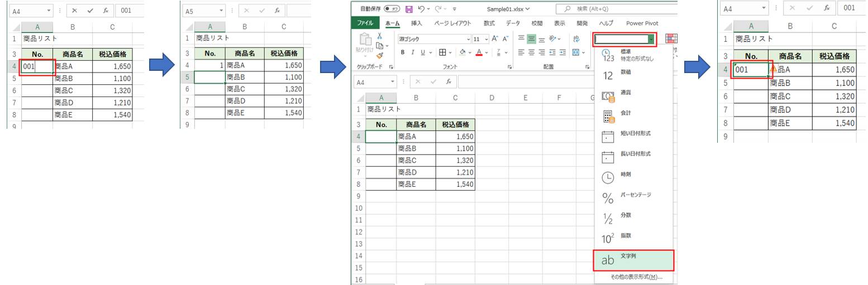This screenshot has width=868, height=285.
Task: Toggle the 自動保存 AutoSave switch
Action: click(x=392, y=9)
